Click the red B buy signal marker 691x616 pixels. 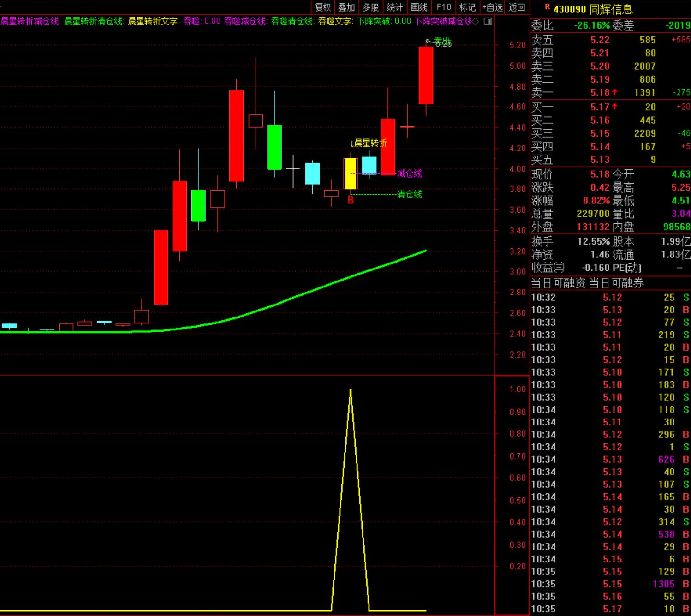[x=351, y=200]
